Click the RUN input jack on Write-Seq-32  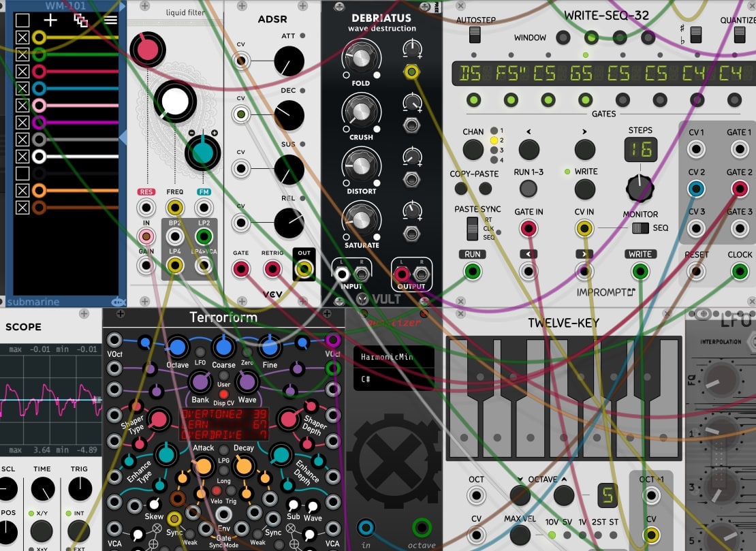473,271
